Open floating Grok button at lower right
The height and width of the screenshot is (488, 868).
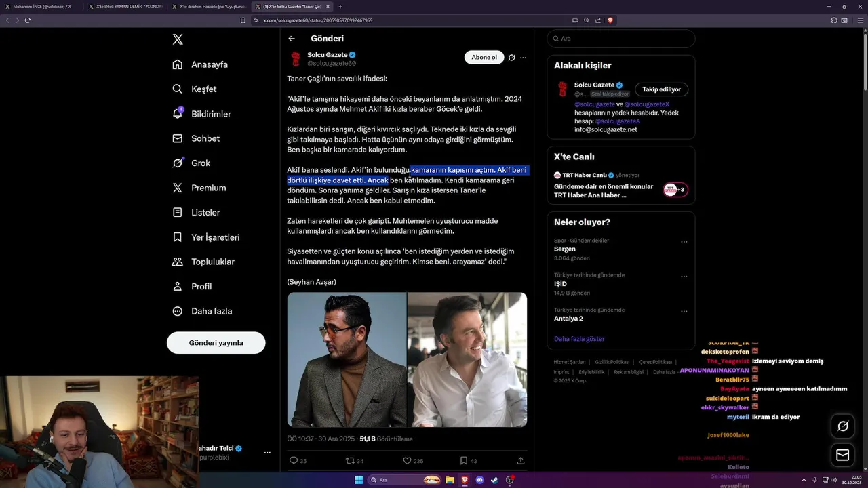click(x=843, y=426)
